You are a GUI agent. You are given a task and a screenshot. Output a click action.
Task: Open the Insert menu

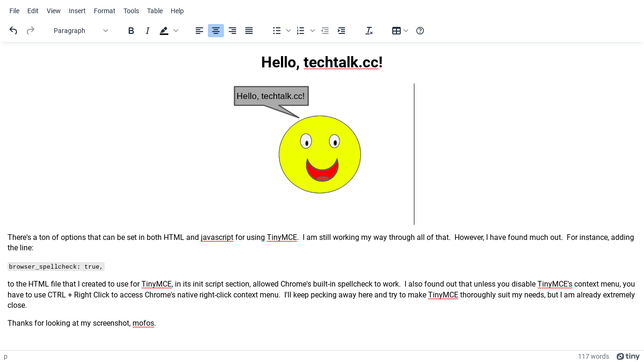click(x=77, y=11)
